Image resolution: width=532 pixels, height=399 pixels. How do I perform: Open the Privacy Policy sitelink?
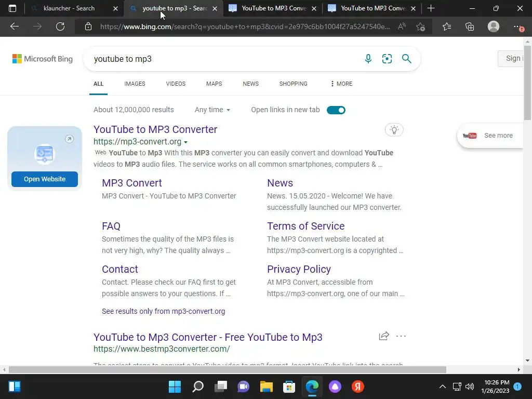(x=299, y=269)
